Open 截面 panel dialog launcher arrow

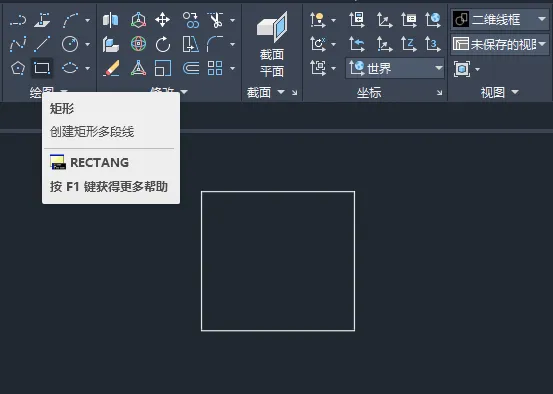point(294,93)
